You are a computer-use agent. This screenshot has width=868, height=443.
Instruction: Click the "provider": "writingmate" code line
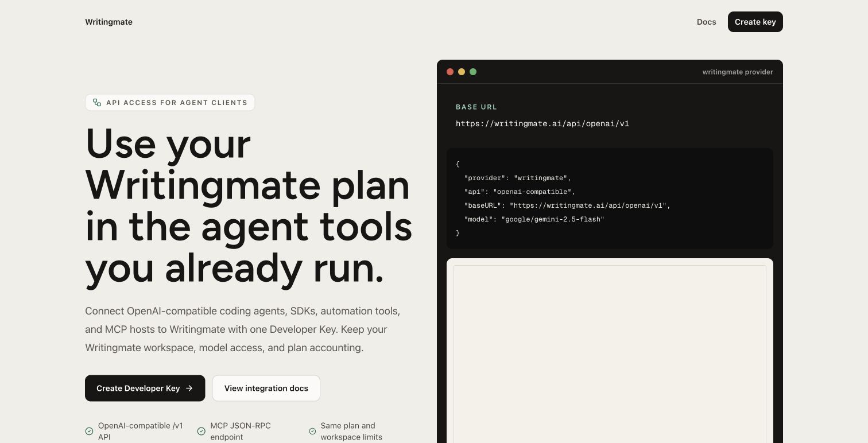(x=518, y=178)
